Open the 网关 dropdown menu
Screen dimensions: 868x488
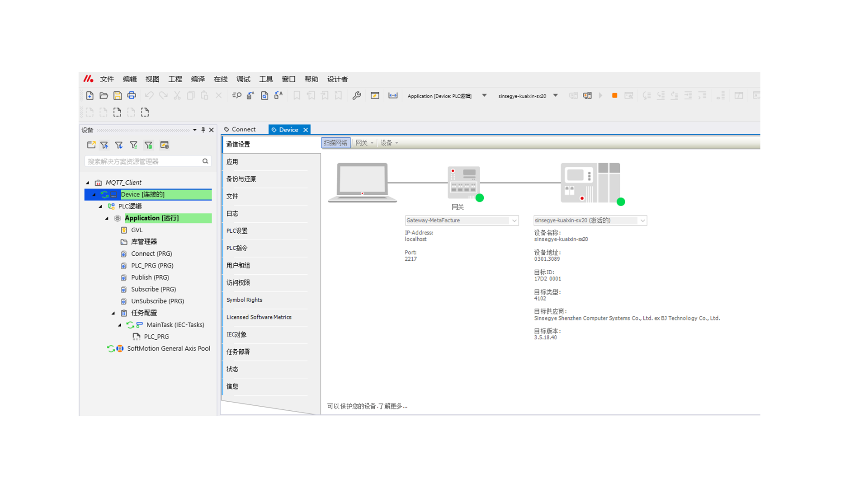tap(364, 143)
